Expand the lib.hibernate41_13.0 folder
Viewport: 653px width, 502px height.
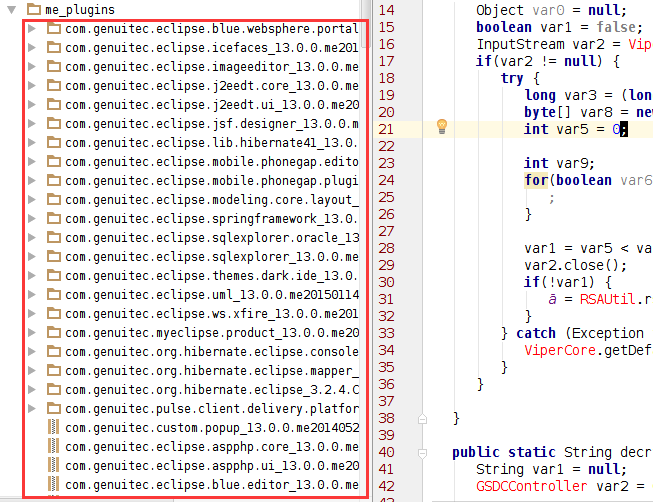(x=32, y=142)
